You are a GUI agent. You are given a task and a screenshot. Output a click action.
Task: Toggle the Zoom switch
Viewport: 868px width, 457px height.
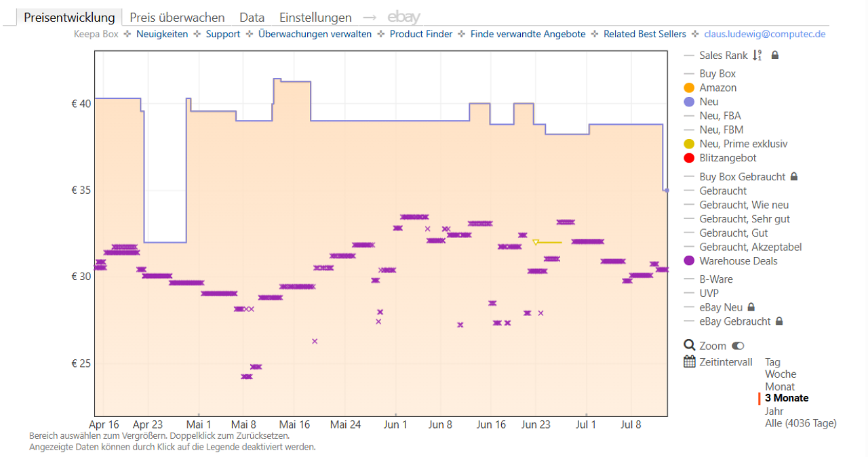[738, 346]
